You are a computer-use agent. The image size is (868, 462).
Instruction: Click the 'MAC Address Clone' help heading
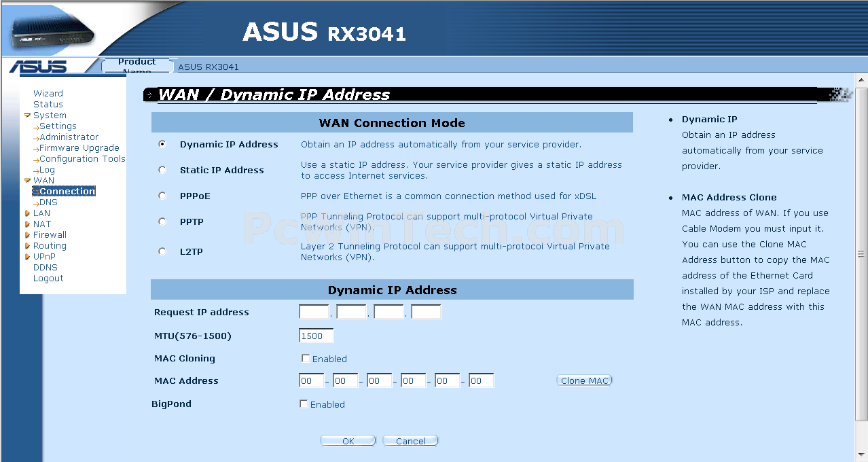point(729,198)
